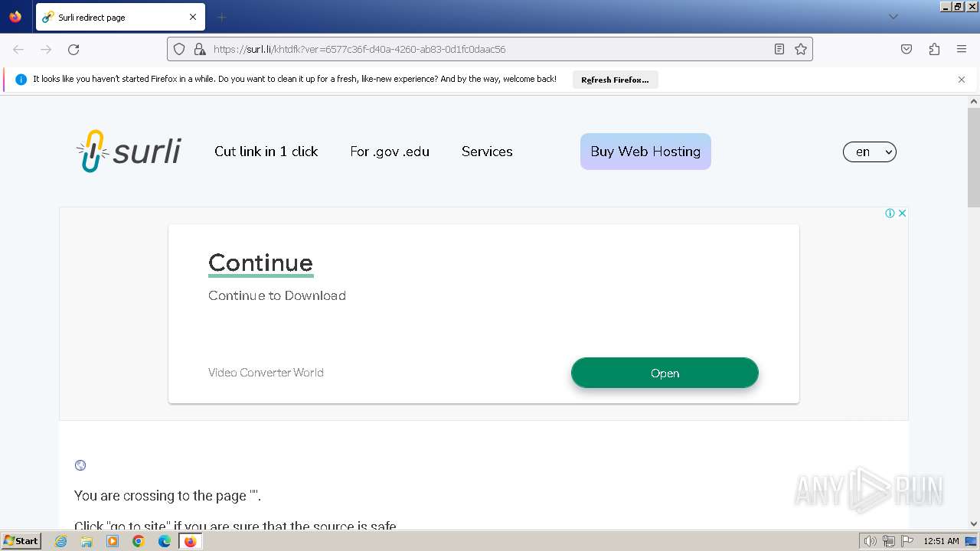The image size is (980, 551).
Task: Expand the en language dropdown
Action: point(870,152)
